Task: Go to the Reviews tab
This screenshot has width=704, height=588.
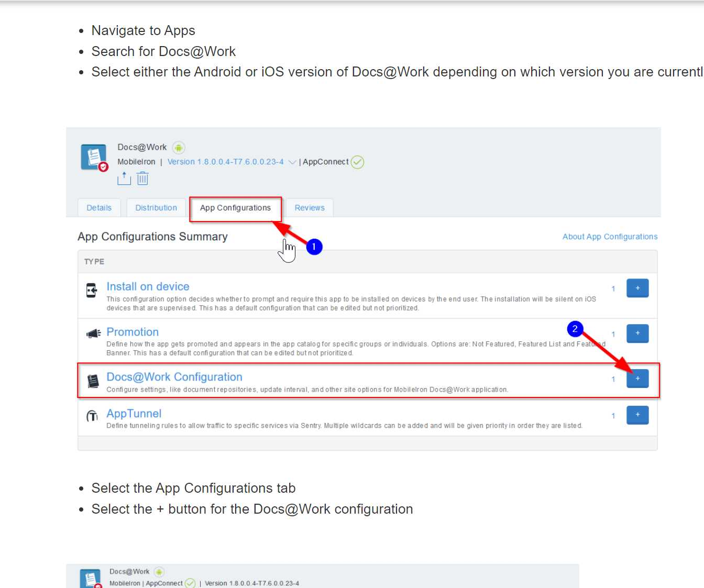Action: tap(310, 208)
